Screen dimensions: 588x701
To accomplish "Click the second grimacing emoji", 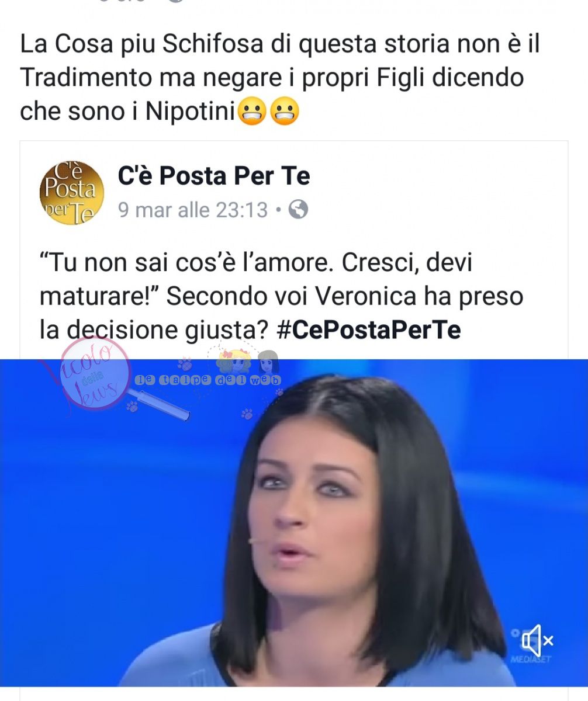I will tap(283, 112).
